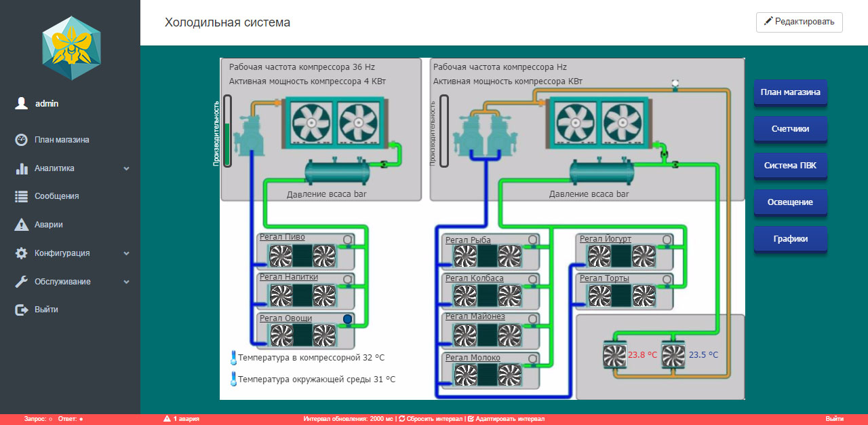Click the Сбросить интервал link
This screenshot has width=868, height=425.
[x=435, y=419]
